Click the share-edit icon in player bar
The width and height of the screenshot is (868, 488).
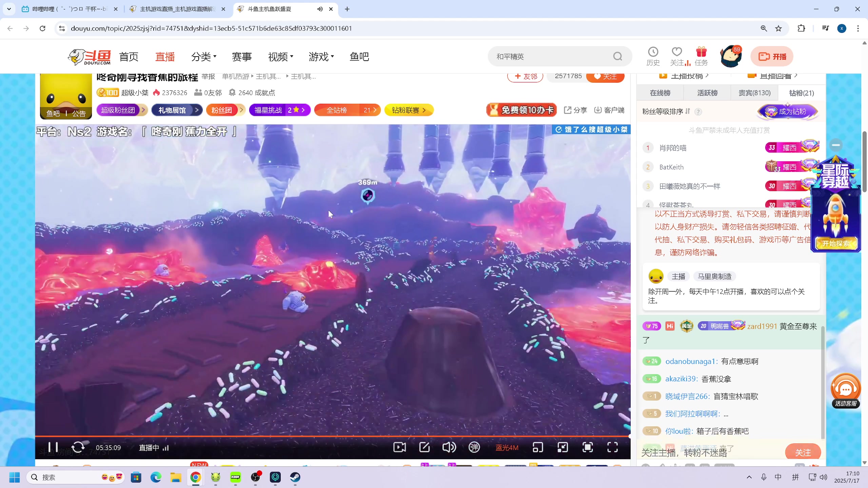[x=425, y=447]
